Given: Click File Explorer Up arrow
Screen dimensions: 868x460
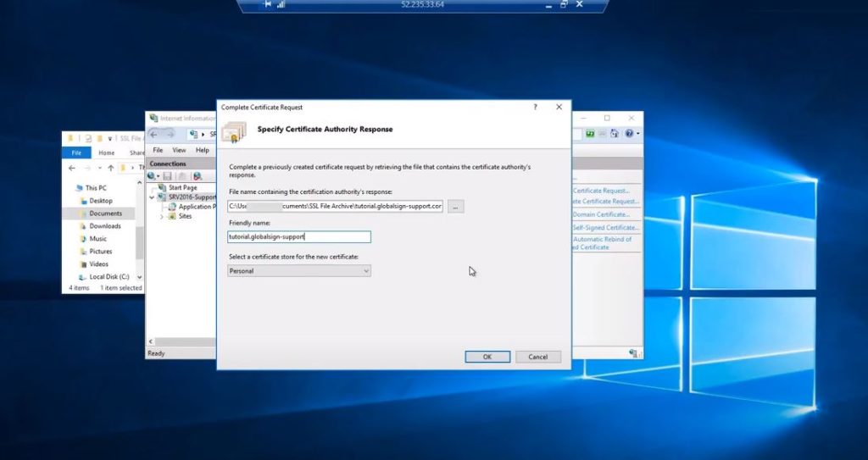Looking at the screenshot, I should 111,168.
